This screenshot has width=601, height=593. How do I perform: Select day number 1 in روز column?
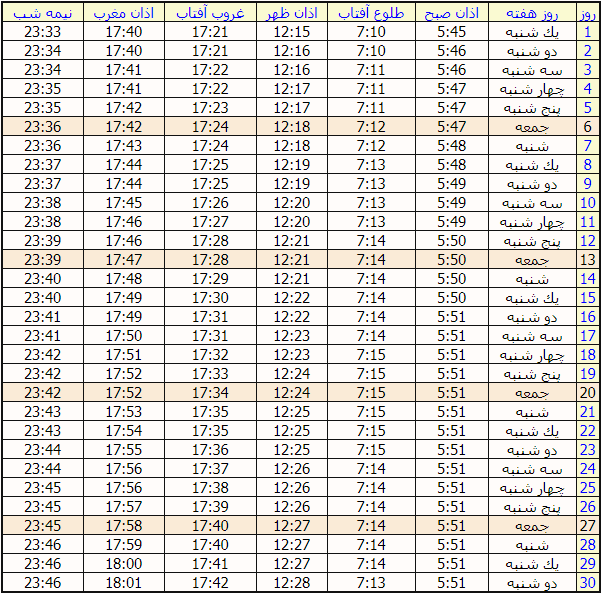click(x=588, y=31)
